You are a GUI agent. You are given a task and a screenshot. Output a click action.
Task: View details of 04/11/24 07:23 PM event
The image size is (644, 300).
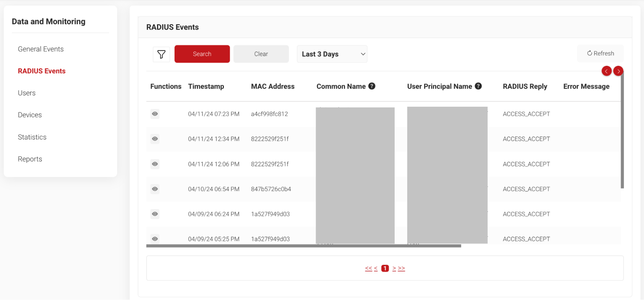155,114
